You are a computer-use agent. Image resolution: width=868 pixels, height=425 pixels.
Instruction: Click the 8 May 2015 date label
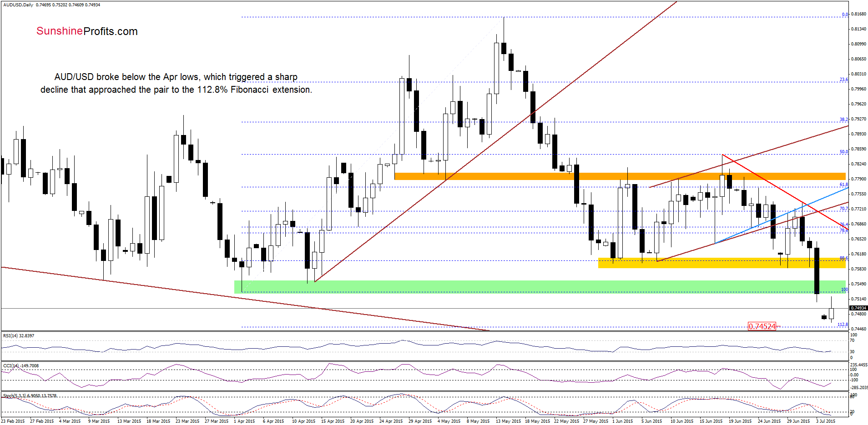pyautogui.click(x=478, y=421)
